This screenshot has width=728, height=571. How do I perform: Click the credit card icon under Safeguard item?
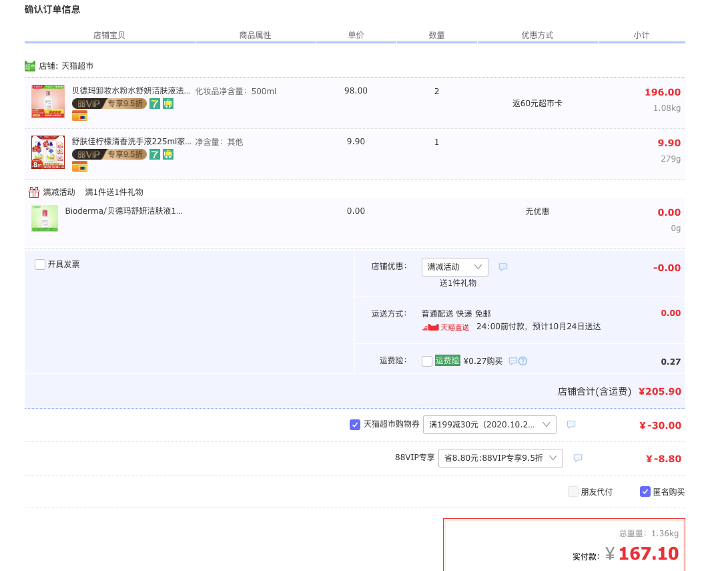click(x=80, y=166)
